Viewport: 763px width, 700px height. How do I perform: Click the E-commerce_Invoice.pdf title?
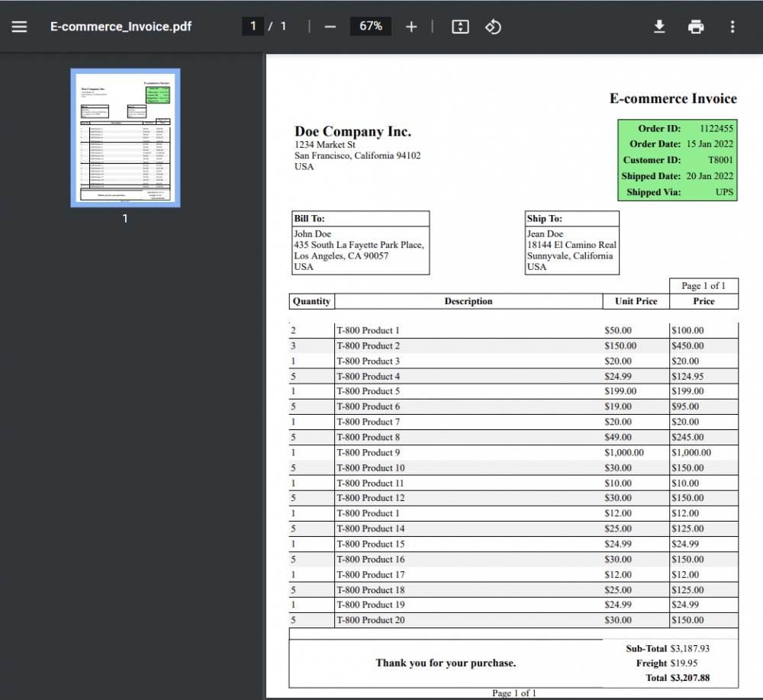tap(121, 27)
